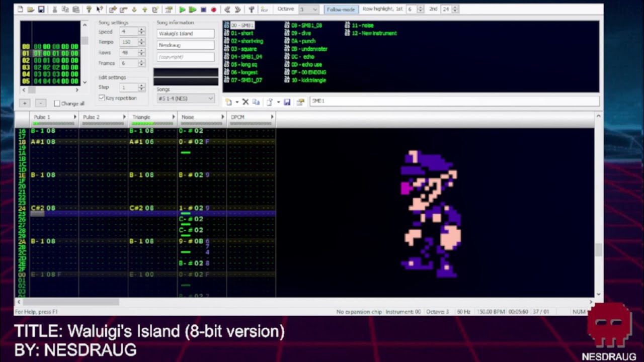Create NSF export via toolbar icon

[264, 10]
